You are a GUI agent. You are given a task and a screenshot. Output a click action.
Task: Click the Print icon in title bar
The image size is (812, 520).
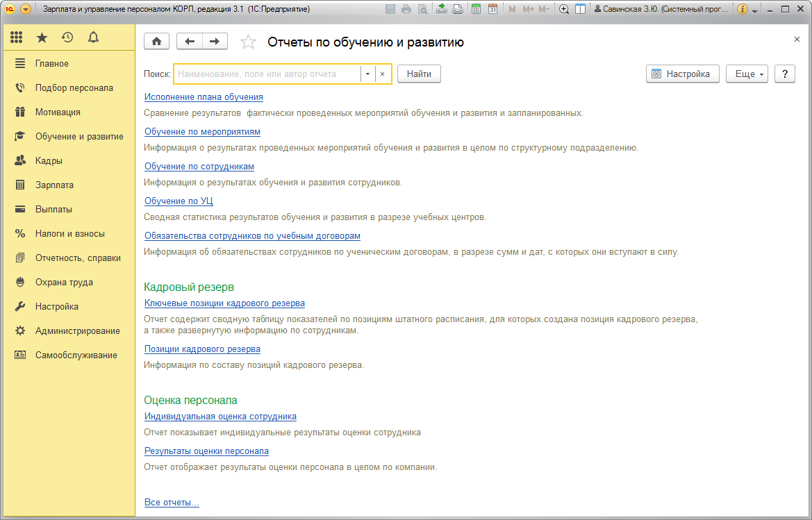(406, 9)
